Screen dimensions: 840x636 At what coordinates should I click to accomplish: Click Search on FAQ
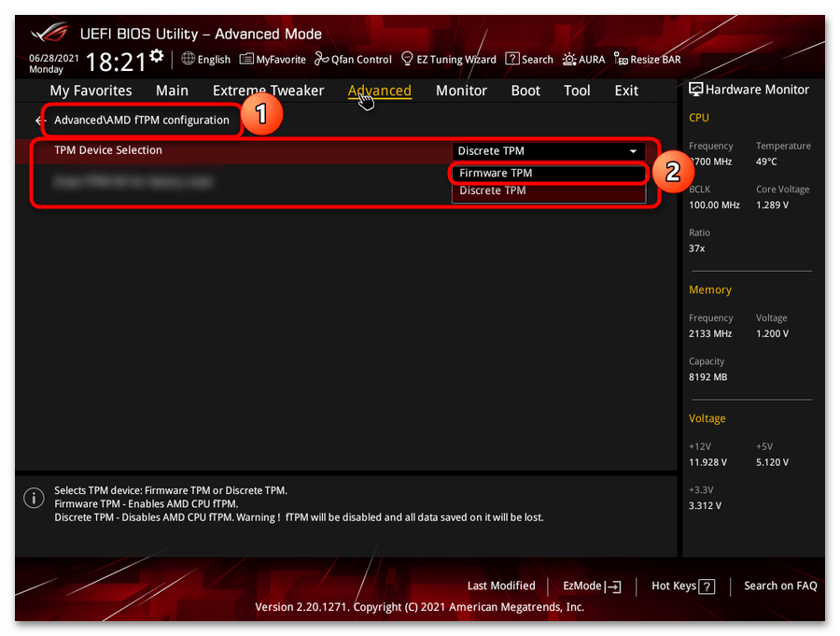(780, 587)
